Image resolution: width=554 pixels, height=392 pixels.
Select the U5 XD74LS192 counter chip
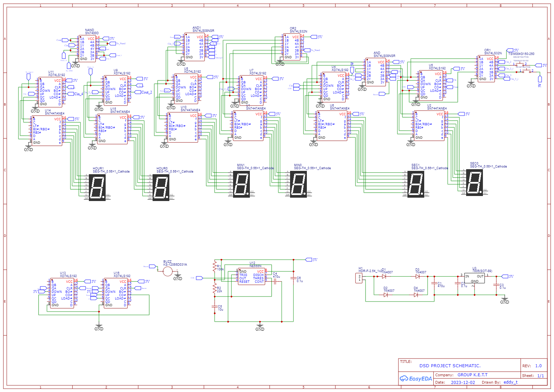point(431,85)
